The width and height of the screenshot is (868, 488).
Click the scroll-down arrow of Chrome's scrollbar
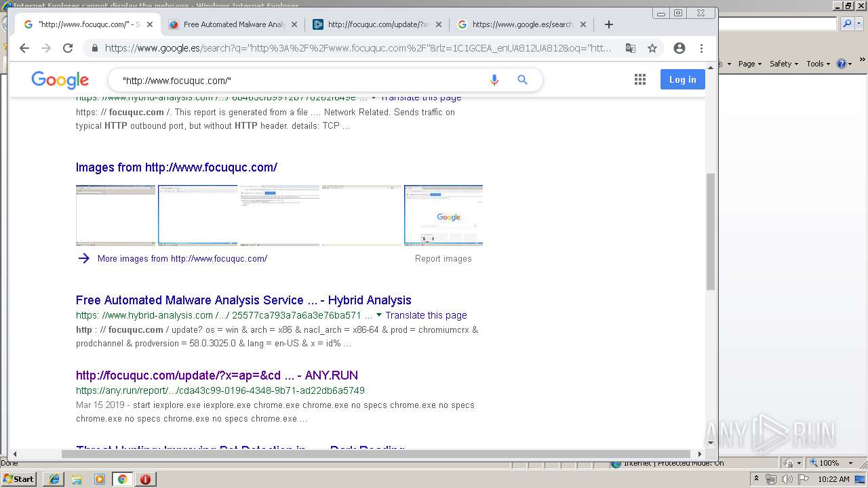tap(711, 443)
